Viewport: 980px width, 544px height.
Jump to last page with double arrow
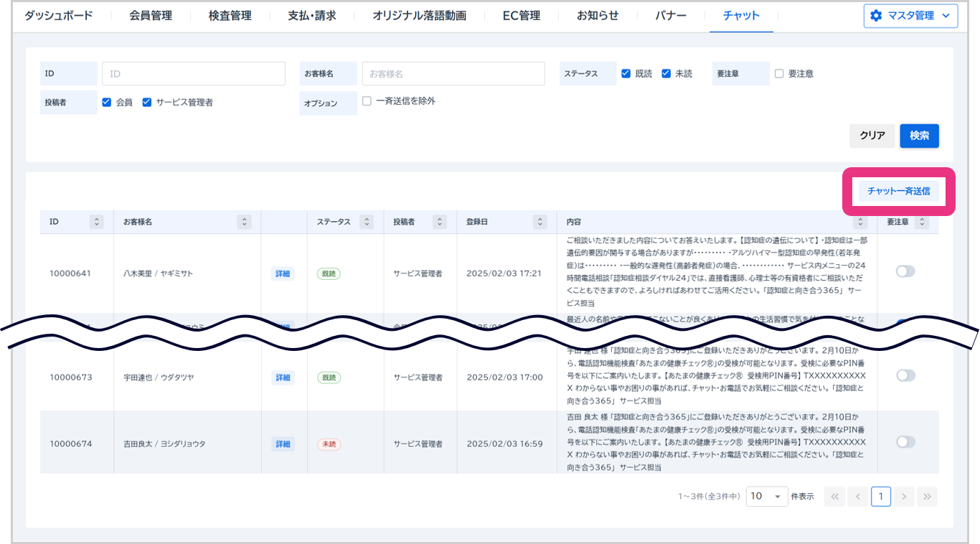[x=927, y=496]
